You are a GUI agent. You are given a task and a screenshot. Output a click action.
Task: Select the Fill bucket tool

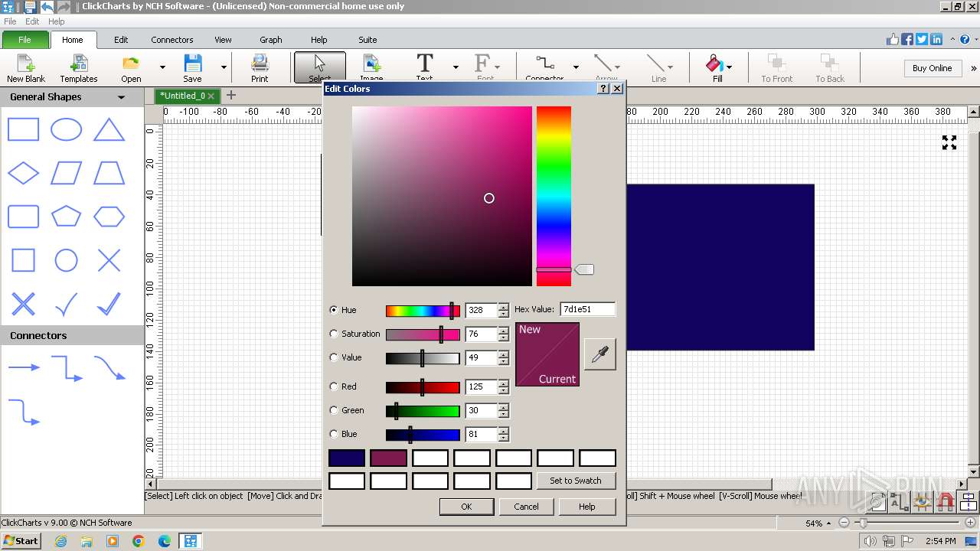tap(714, 63)
